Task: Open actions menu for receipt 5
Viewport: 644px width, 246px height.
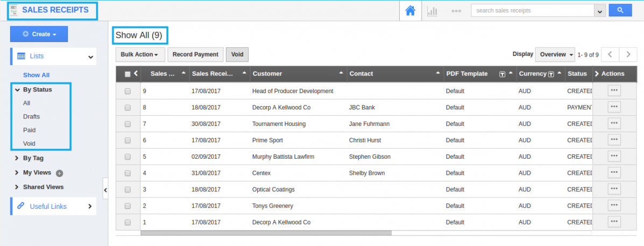Action: click(x=614, y=157)
